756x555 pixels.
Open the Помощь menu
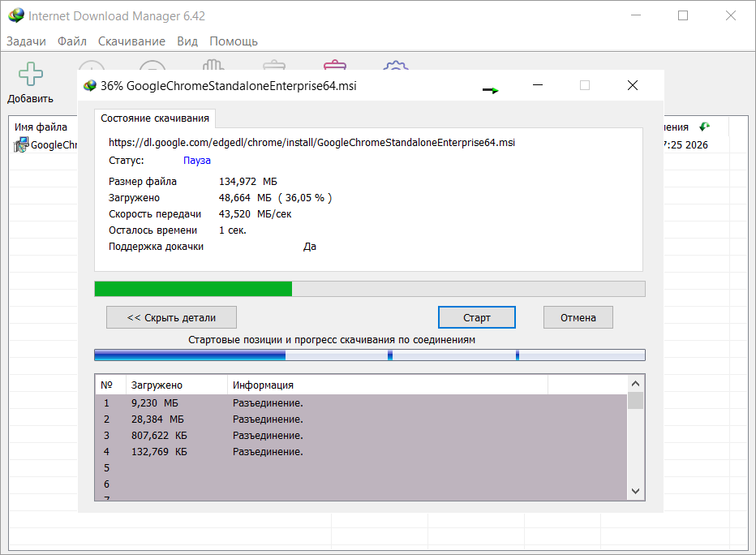(x=234, y=41)
